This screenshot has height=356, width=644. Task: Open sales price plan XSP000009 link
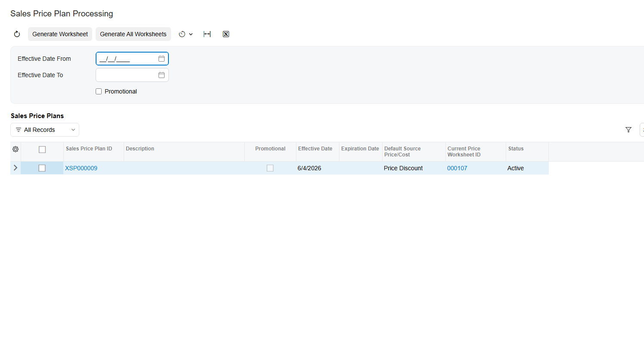coord(81,168)
